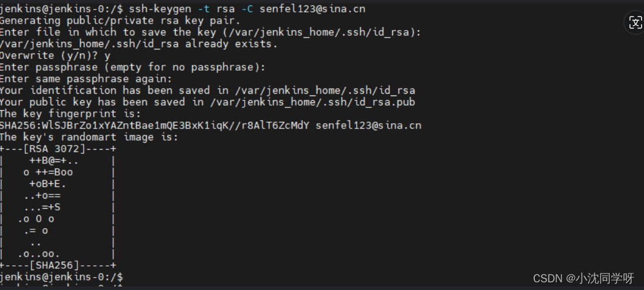Click the CSDN @小沈同学呀 watermark

[583, 278]
